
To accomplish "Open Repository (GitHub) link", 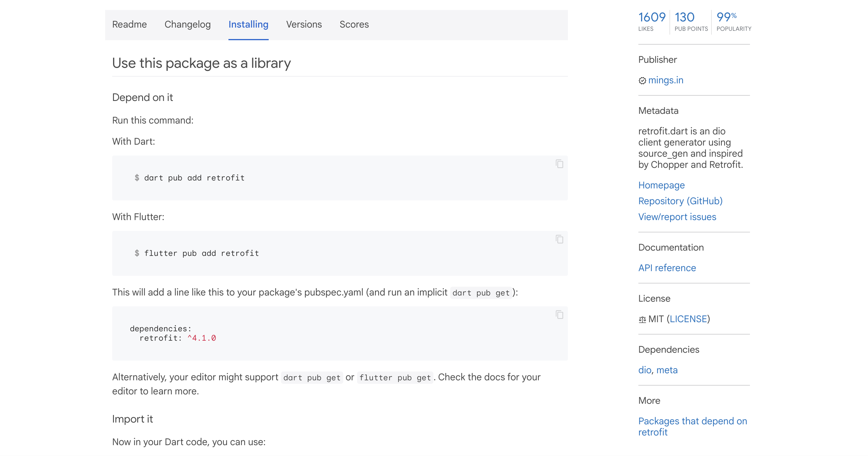I will [680, 201].
